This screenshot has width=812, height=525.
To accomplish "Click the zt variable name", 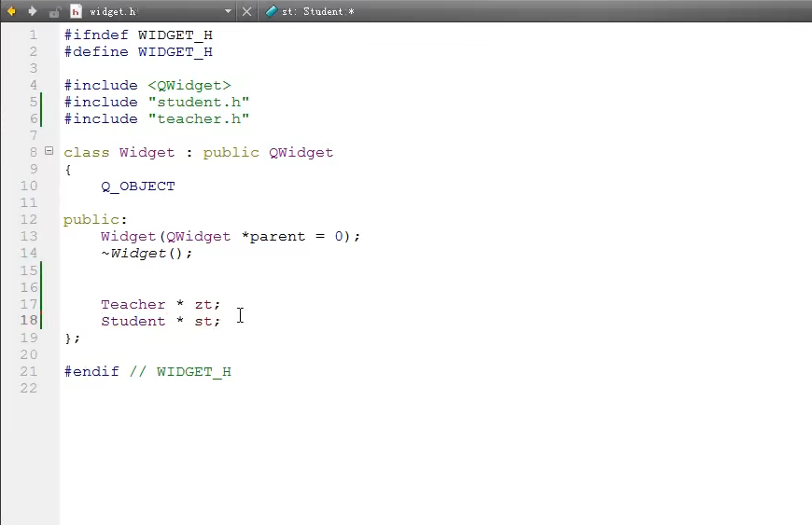I will [203, 305].
